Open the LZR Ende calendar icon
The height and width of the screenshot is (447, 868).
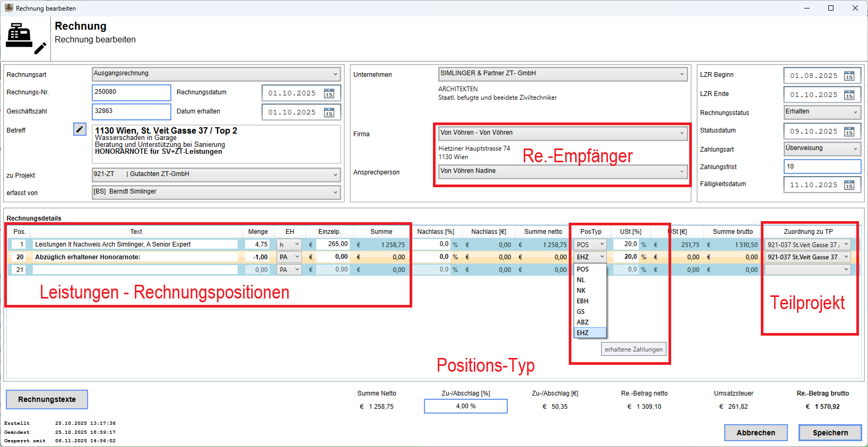(849, 95)
